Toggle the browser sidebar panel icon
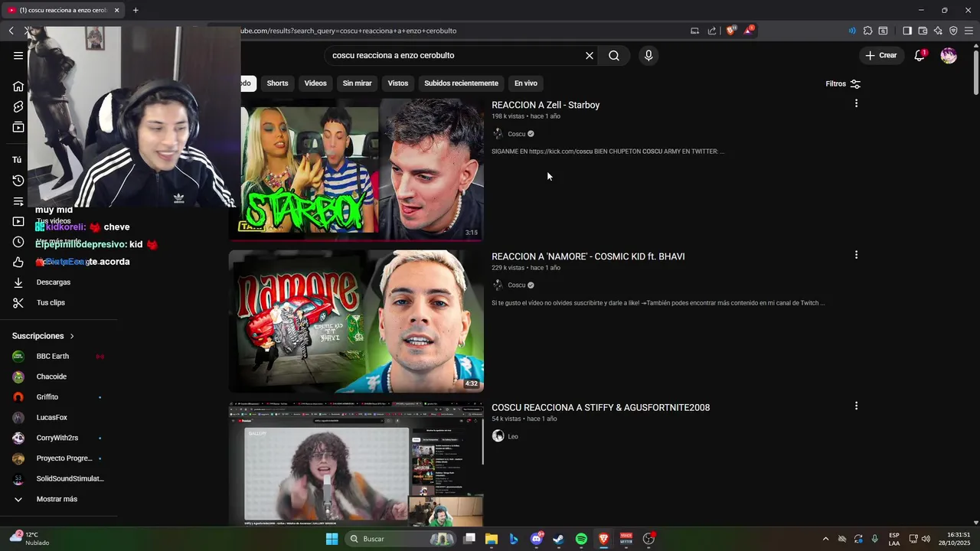The image size is (980, 551). (x=907, y=31)
